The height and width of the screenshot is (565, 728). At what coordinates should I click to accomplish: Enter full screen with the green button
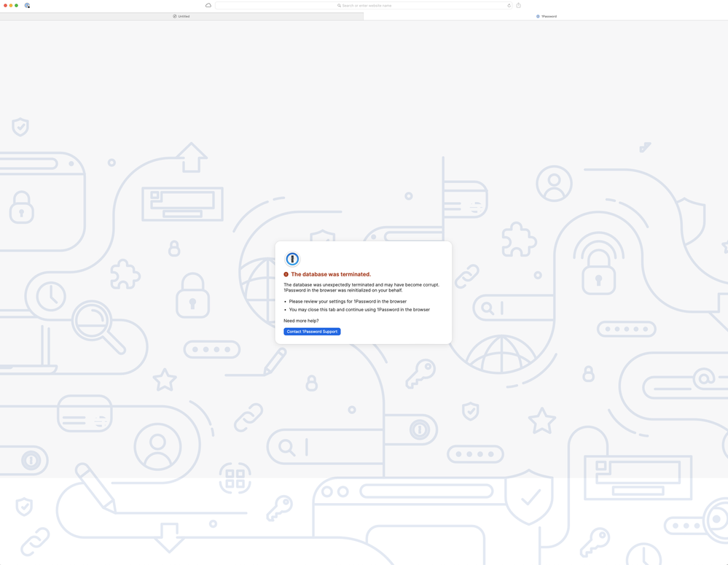(x=17, y=5)
